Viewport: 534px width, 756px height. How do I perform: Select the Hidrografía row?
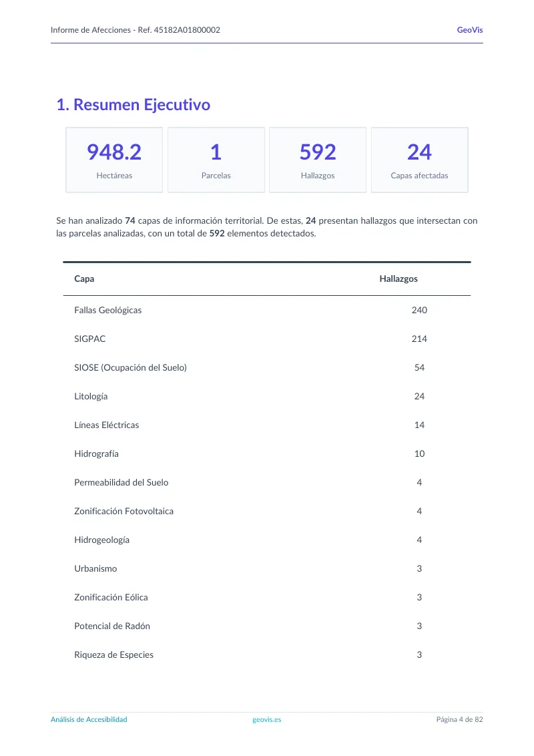click(267, 453)
